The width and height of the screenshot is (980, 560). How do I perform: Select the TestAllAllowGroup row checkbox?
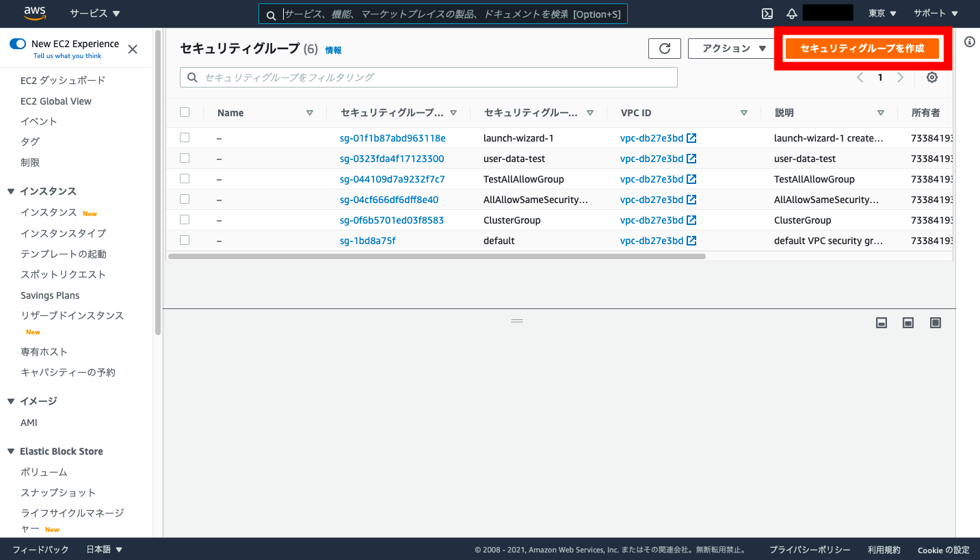[185, 178]
